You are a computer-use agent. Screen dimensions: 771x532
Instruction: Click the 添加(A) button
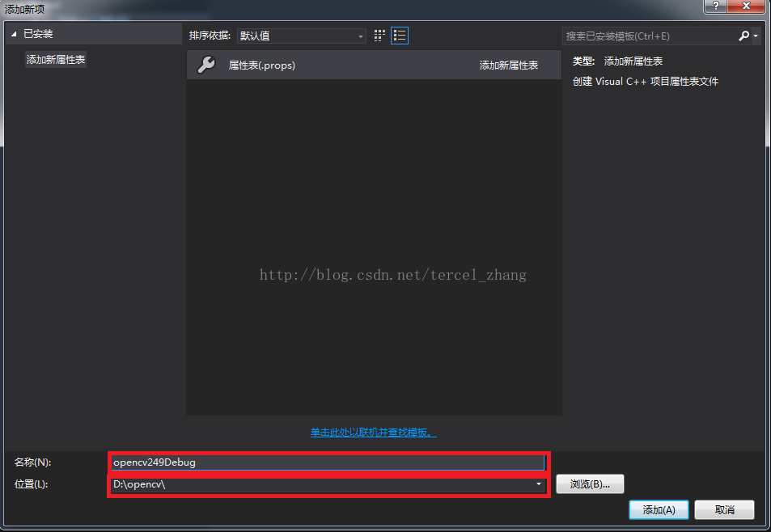coord(659,510)
